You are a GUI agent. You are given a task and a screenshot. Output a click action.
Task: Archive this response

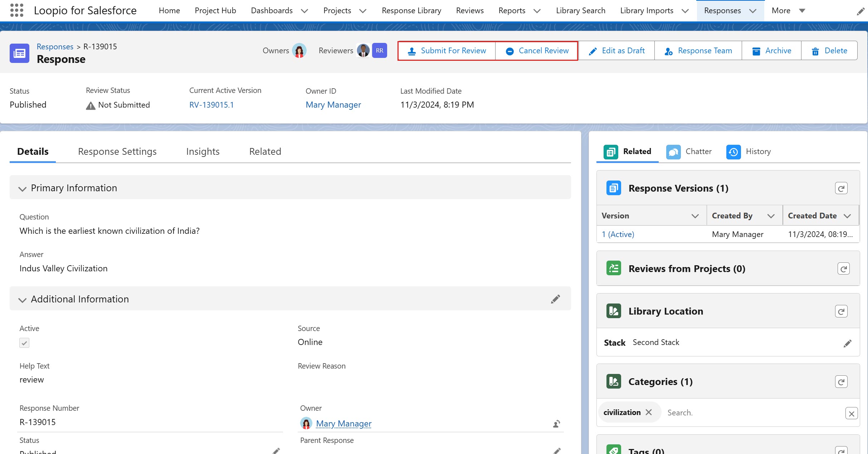771,51
